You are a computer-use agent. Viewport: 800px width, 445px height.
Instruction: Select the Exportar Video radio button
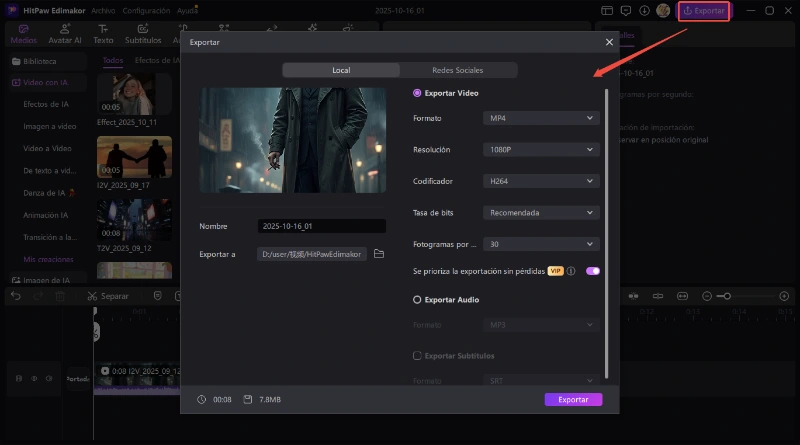coord(417,93)
